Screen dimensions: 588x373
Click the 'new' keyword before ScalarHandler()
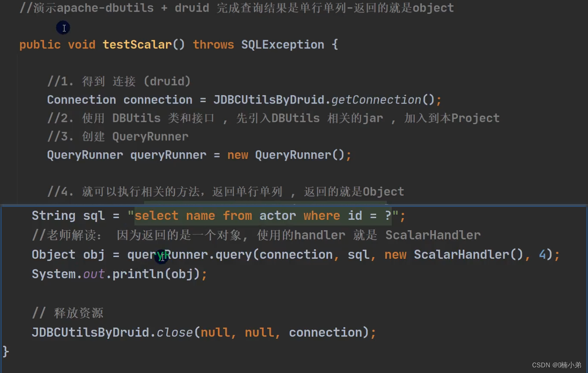395,254
